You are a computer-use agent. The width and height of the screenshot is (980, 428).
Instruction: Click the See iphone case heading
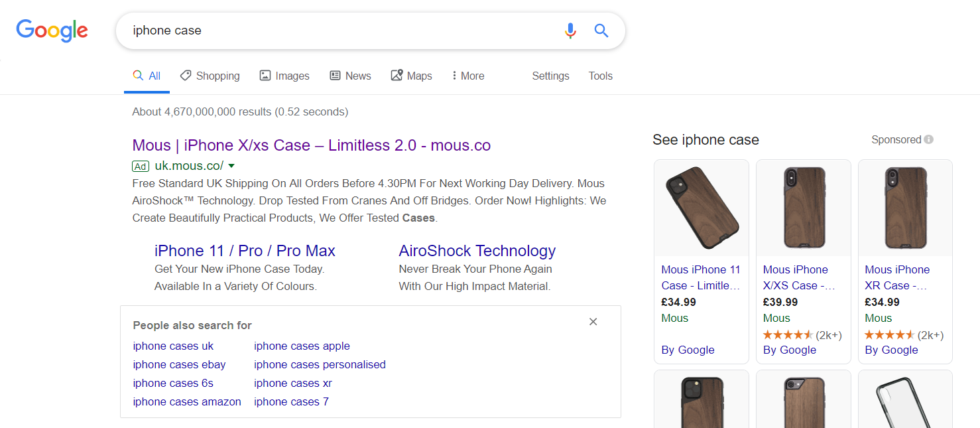[x=705, y=139]
